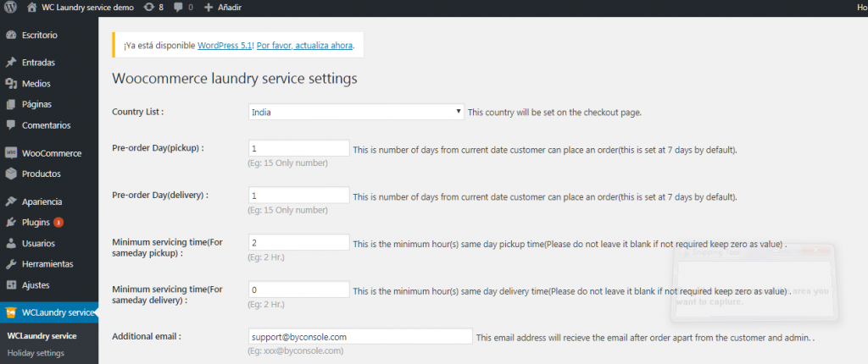Click the Pre-order Day(pickup) field
Viewport: 868px width, 364px height.
pyautogui.click(x=299, y=149)
